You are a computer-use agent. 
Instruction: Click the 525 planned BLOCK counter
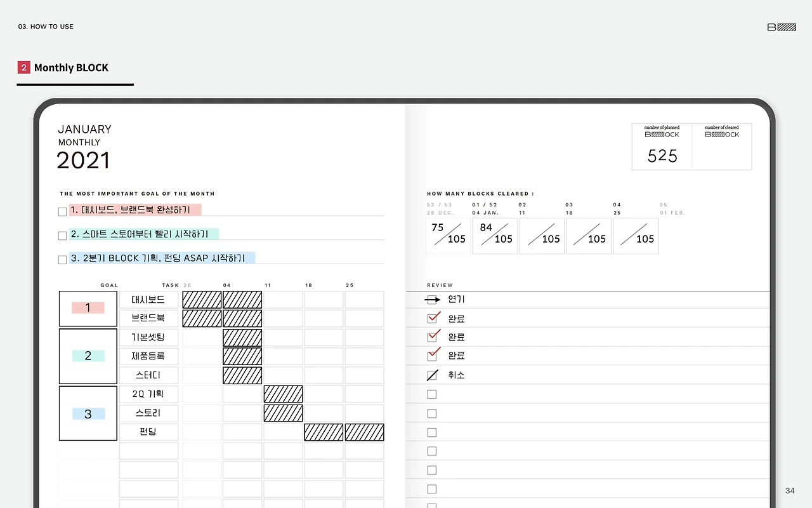pyautogui.click(x=662, y=156)
